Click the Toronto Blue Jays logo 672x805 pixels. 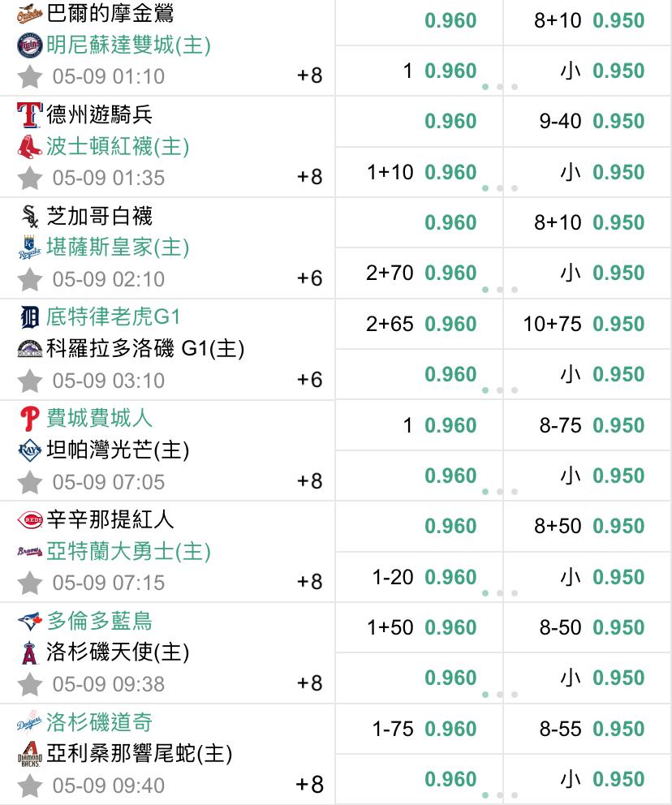(30, 622)
